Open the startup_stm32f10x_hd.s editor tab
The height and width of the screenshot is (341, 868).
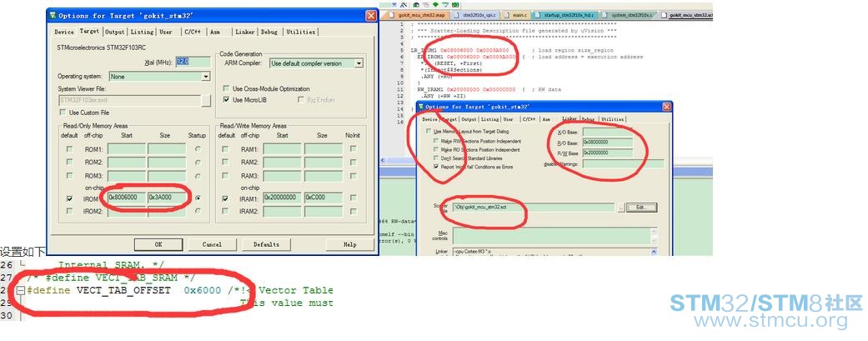pos(564,15)
